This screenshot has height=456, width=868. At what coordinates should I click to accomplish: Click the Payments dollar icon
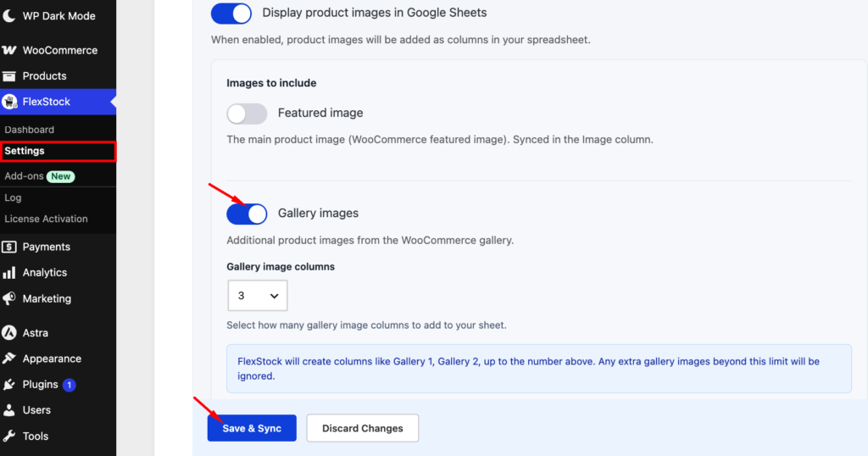click(8, 247)
